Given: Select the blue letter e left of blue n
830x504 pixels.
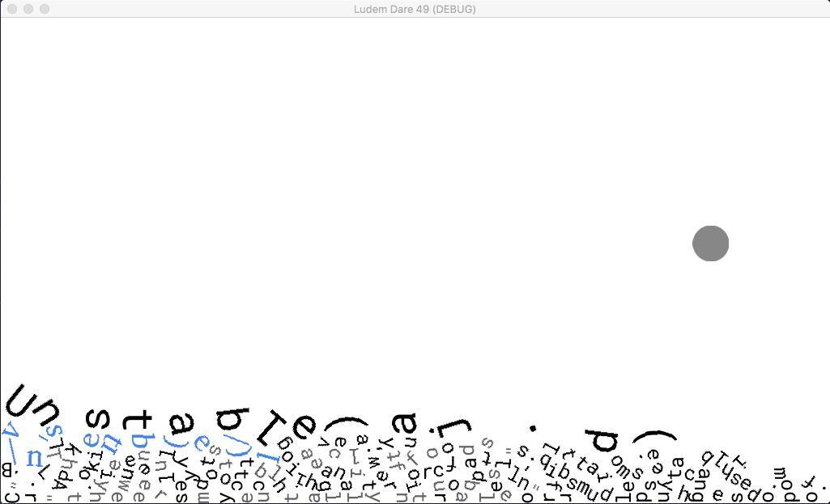Looking at the screenshot, I should pos(91,439).
